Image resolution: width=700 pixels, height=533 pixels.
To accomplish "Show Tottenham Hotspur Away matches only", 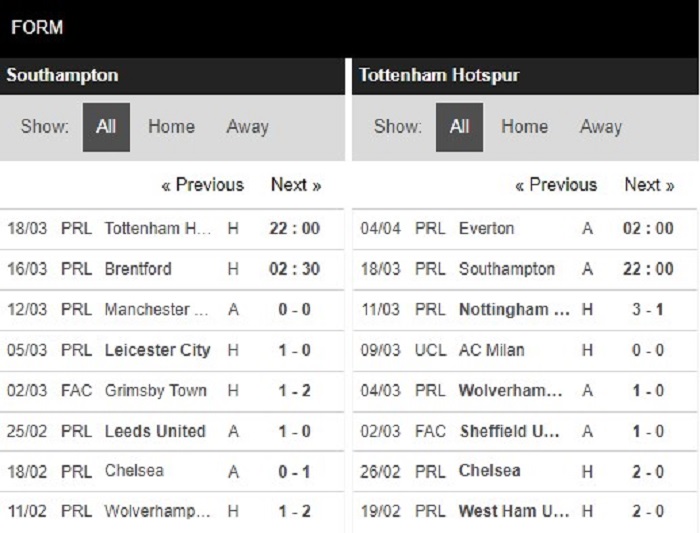I will 600,127.
